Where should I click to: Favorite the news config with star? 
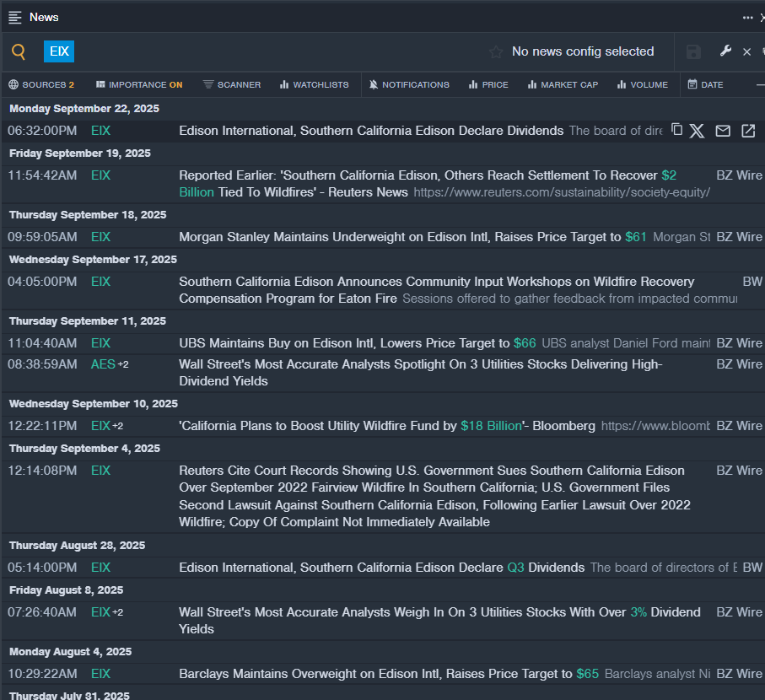point(496,52)
